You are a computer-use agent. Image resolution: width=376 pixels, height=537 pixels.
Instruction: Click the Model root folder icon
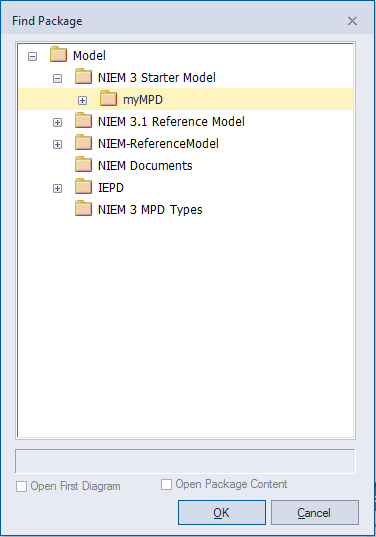[x=58, y=54]
